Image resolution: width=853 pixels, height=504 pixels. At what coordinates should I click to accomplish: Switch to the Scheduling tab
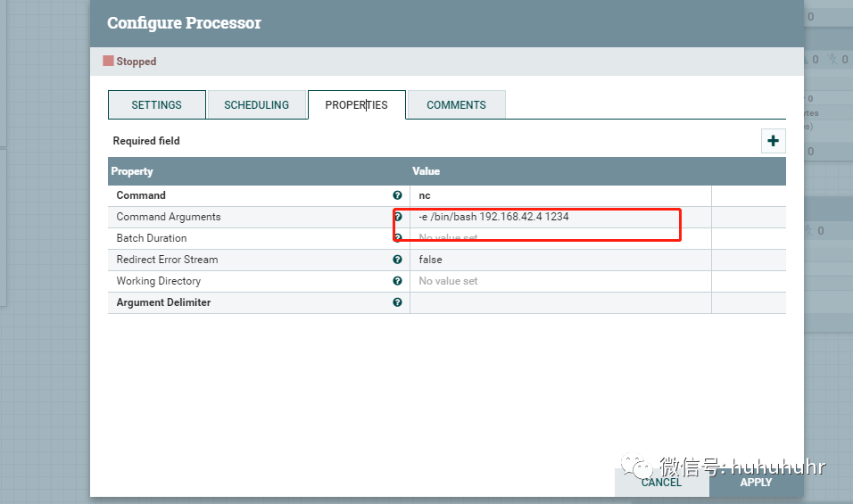coord(257,105)
